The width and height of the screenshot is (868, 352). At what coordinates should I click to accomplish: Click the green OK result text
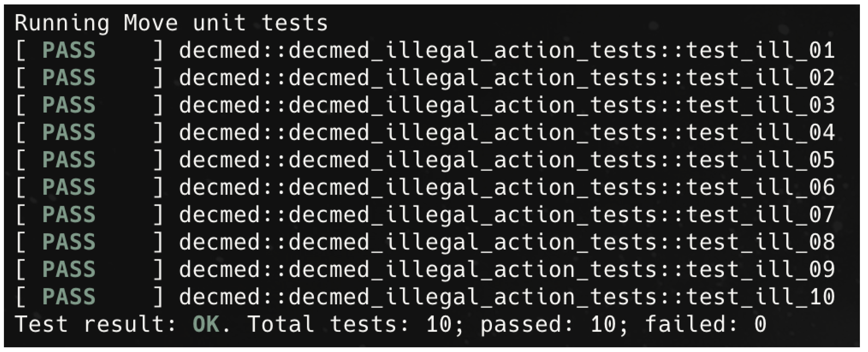tap(205, 324)
